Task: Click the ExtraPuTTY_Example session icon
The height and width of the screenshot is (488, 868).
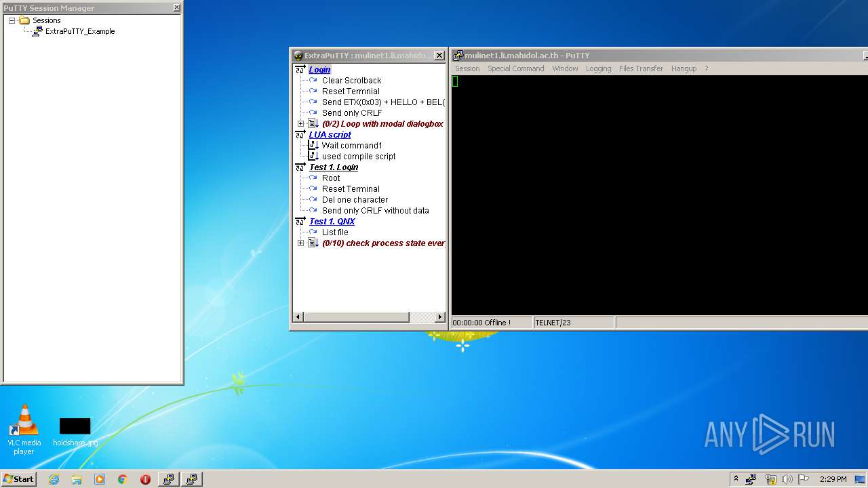Action: (37, 31)
